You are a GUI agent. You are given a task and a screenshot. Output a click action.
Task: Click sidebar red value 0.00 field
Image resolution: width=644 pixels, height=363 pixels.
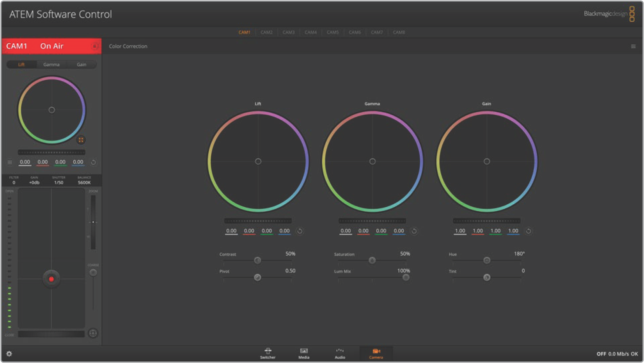coord(43,162)
